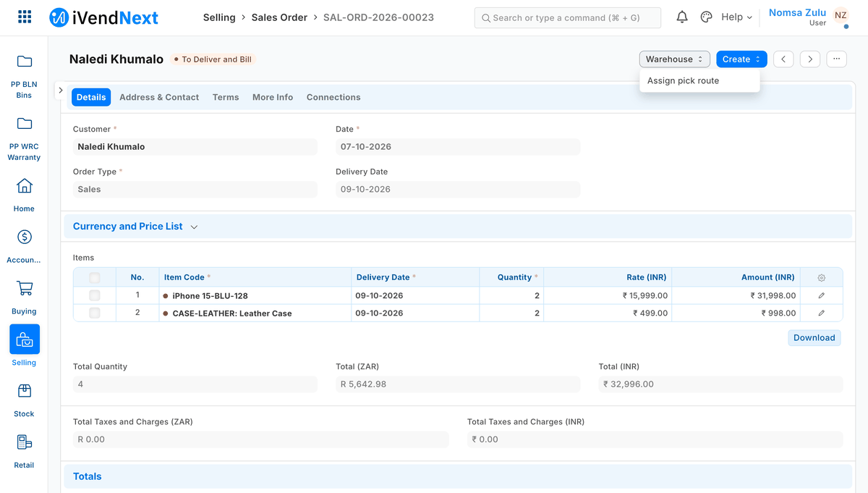
Task: Go to the Home module
Action: click(x=24, y=195)
